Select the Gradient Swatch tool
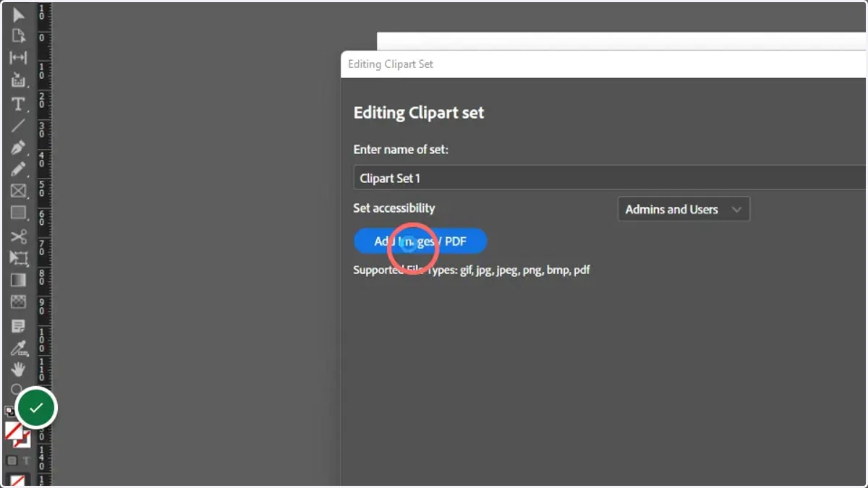This screenshot has height=488, width=868. pos(18,280)
